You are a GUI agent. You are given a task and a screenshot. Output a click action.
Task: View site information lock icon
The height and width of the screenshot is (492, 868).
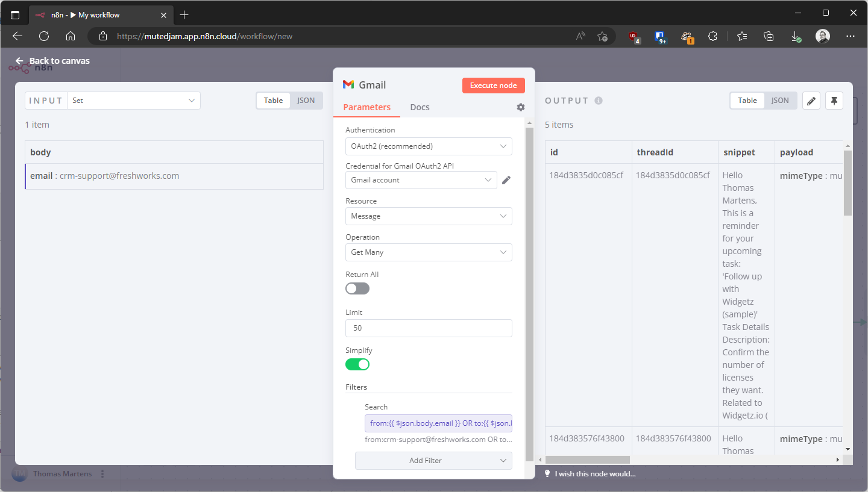103,36
